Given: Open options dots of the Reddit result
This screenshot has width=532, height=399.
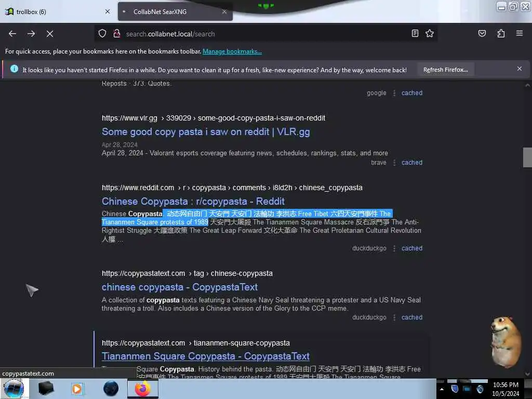Looking at the screenshot, I should coord(394,248).
